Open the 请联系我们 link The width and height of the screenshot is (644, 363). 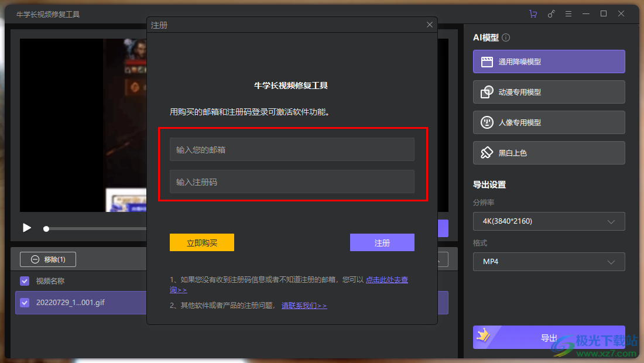click(304, 306)
